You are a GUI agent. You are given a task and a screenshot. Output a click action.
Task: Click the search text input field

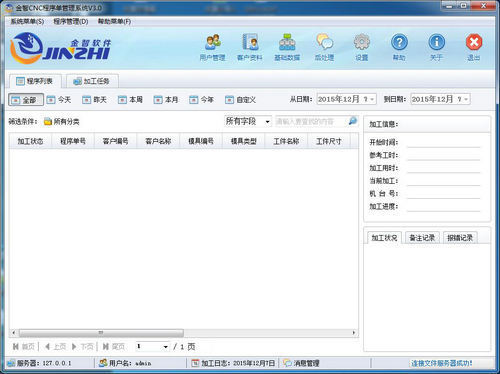pyautogui.click(x=311, y=122)
